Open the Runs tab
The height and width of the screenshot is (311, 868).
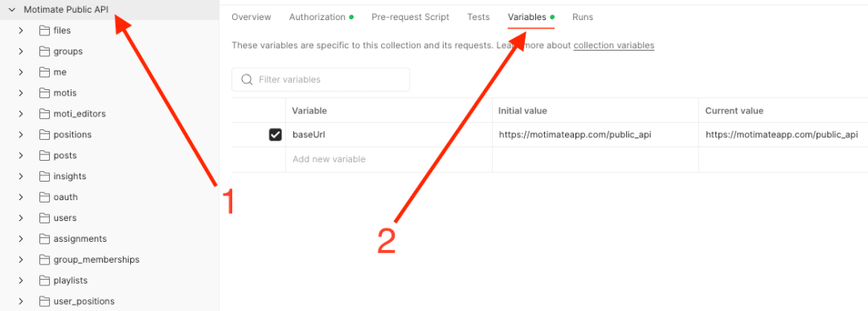(x=583, y=17)
